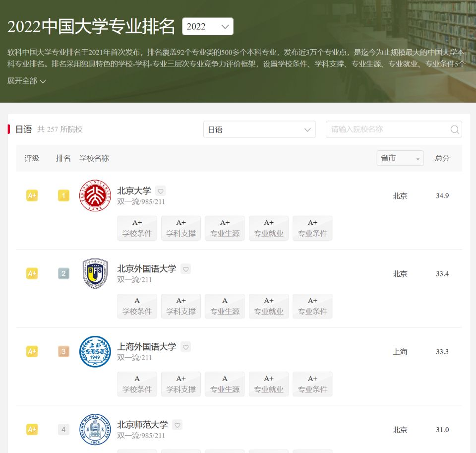The image size is (476, 453).
Task: Click A+ rating badge for 北京外国语大学
Action: (x=32, y=273)
